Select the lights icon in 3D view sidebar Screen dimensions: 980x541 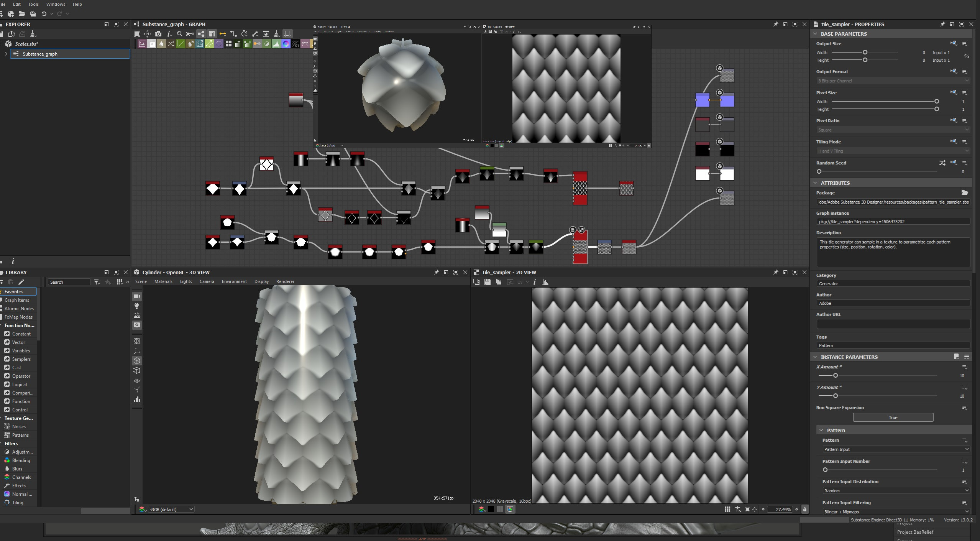[137, 306]
